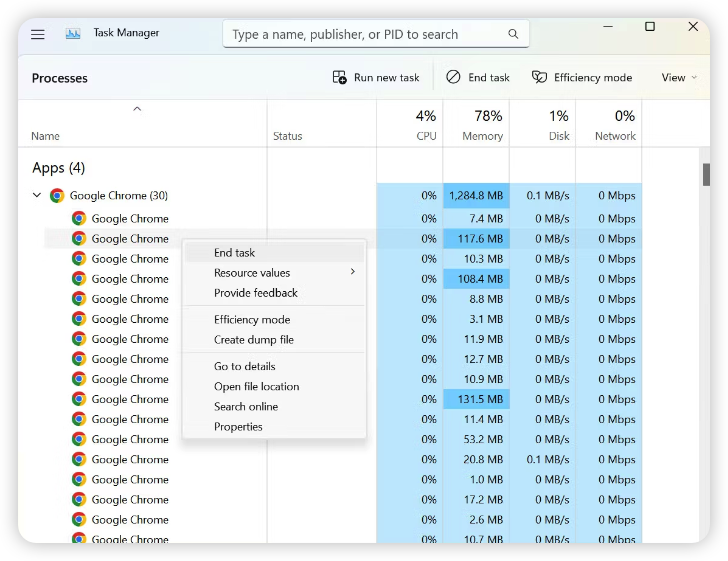Screen dimensions: 728x561
Task: Click the 20.8 MB memory value
Action: click(x=483, y=459)
